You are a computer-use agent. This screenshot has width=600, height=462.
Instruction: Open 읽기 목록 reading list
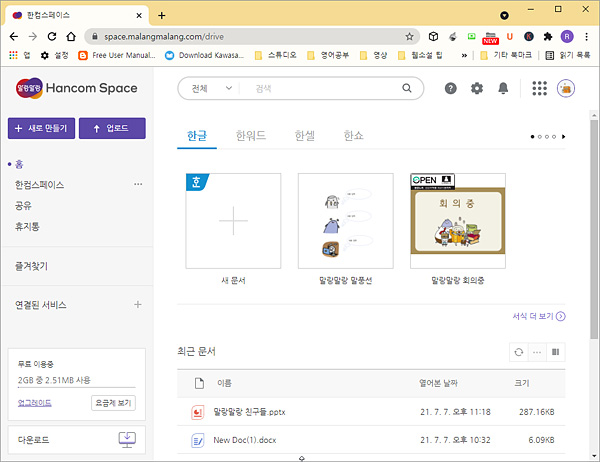(x=568, y=55)
